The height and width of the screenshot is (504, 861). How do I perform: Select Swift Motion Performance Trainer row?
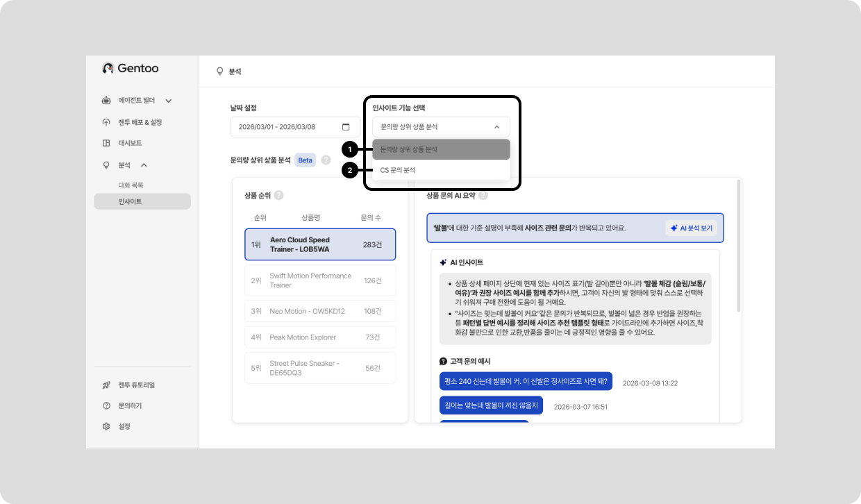pos(320,280)
